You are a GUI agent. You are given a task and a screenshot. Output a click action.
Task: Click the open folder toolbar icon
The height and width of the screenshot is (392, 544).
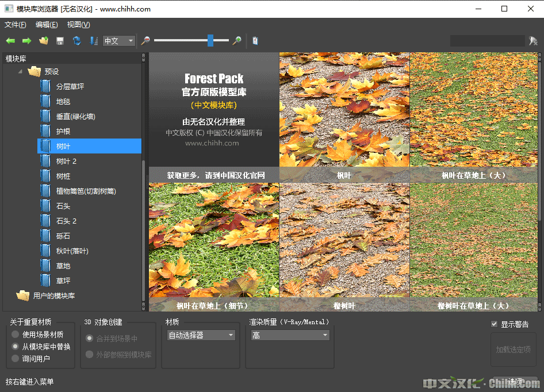pos(43,41)
